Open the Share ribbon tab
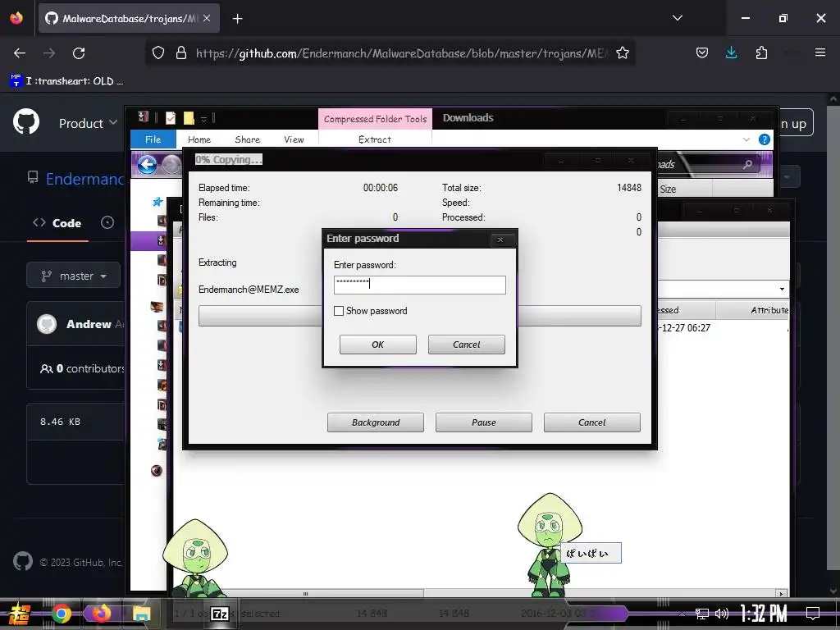 248,139
